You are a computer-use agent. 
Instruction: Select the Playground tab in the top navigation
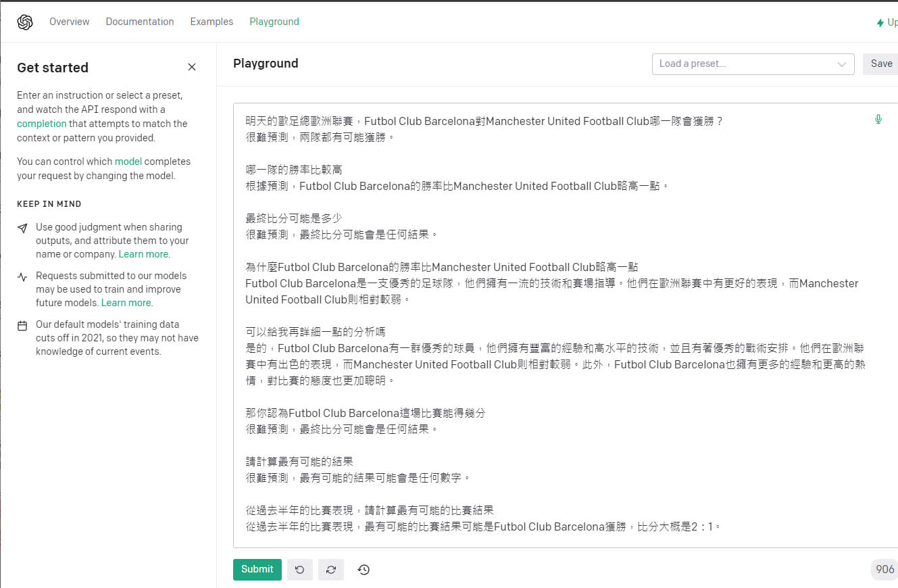tap(274, 22)
